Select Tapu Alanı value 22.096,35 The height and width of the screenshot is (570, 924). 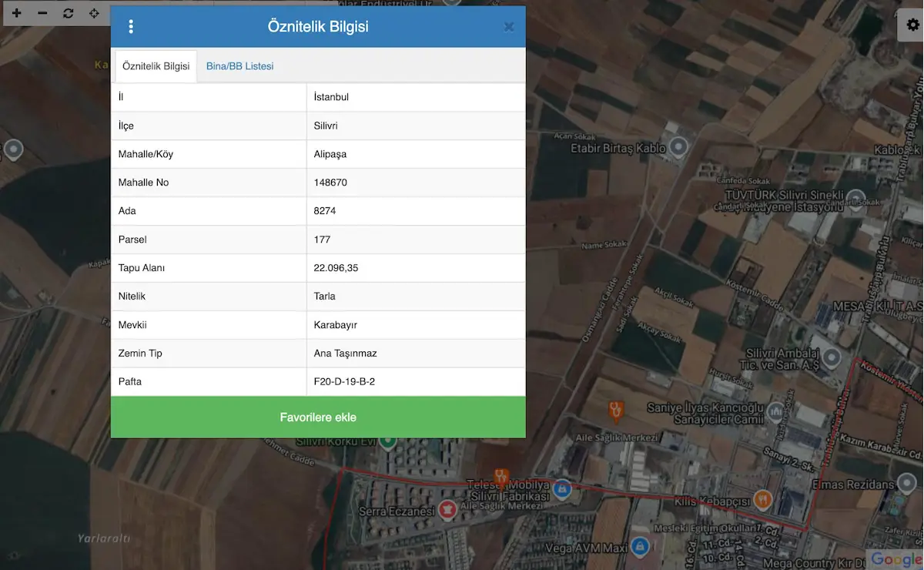(x=416, y=268)
